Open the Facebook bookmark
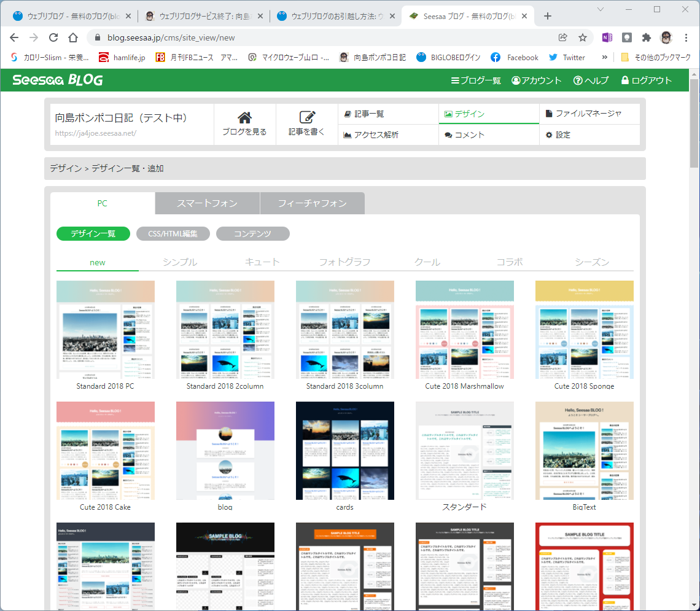 pos(515,57)
